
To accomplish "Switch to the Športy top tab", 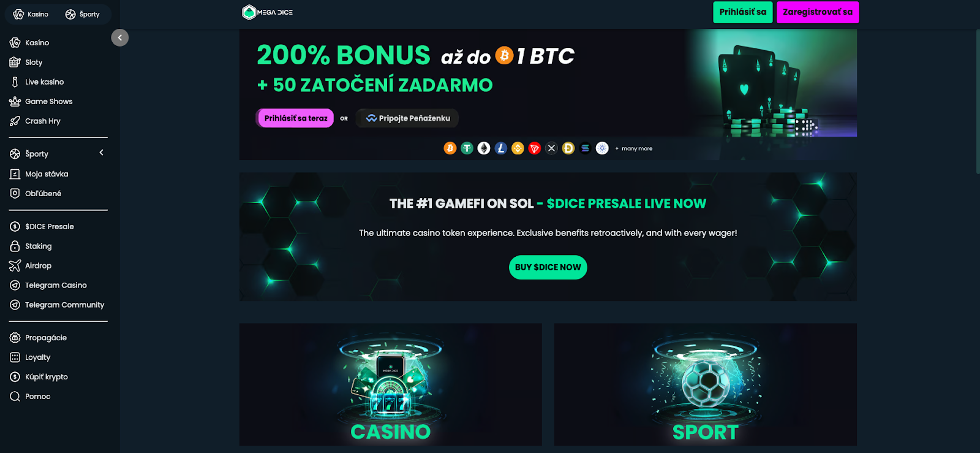I will pos(83,14).
